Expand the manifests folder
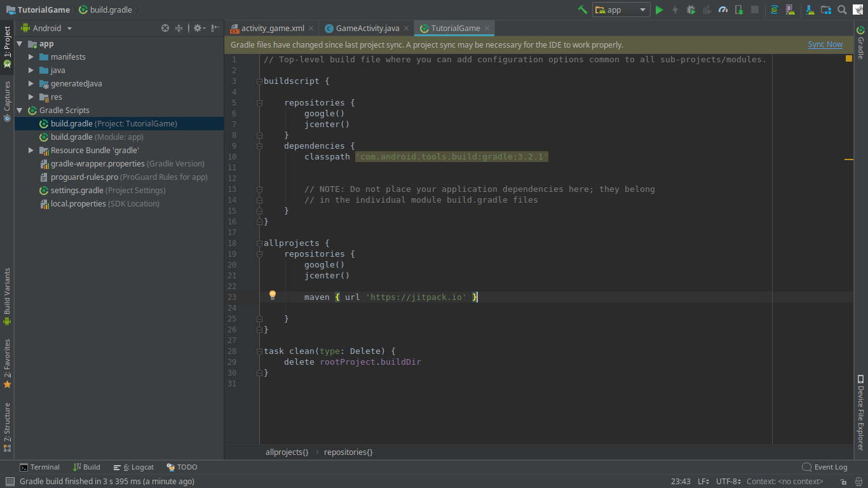The image size is (868, 488). [31, 57]
